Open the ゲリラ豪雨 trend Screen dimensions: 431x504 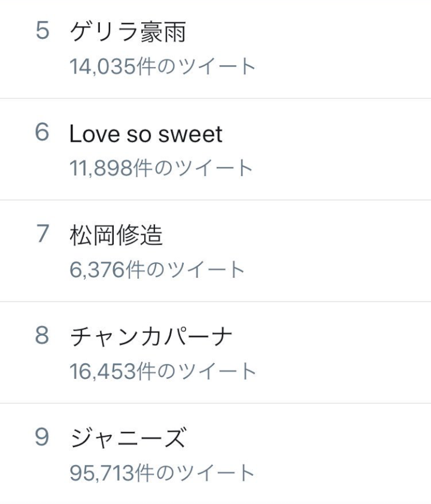pos(128,32)
